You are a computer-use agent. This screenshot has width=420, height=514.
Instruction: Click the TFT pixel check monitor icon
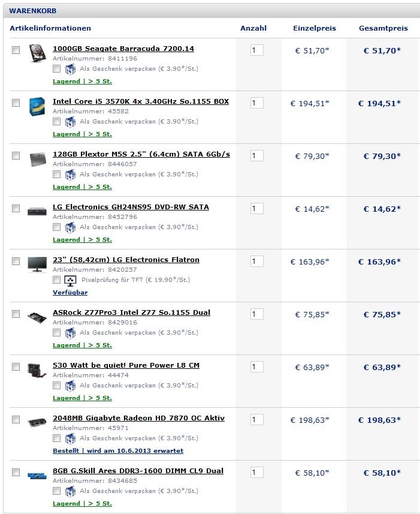tap(70, 280)
